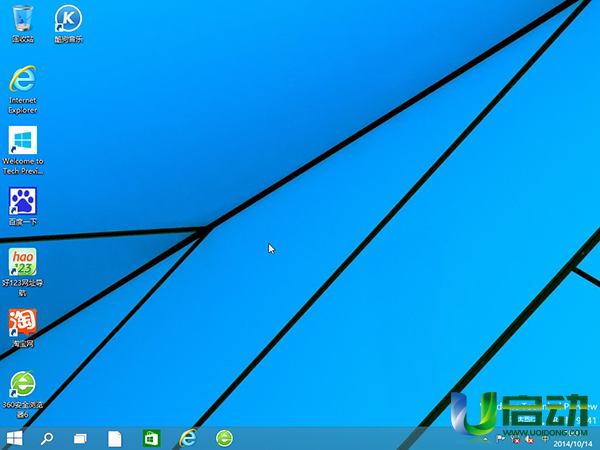This screenshot has height=450, width=600.
Task: Open the Windows Start menu
Action: coord(15,438)
